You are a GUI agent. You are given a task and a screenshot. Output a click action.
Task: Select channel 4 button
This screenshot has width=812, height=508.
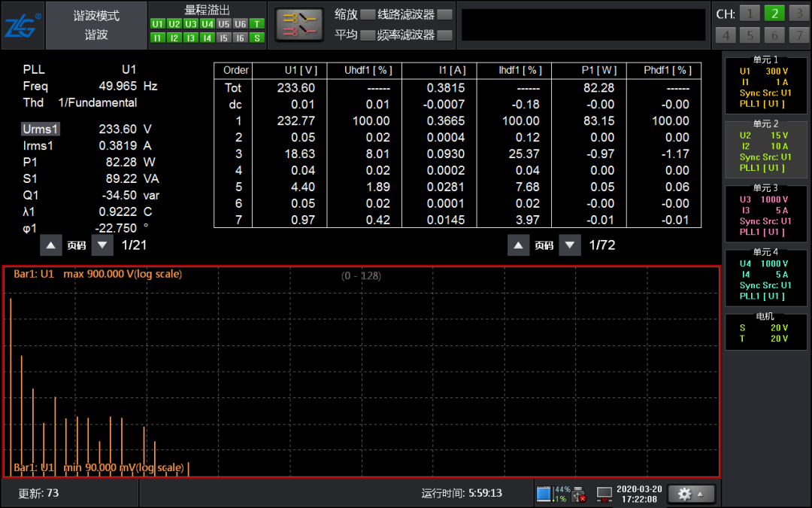(x=726, y=35)
